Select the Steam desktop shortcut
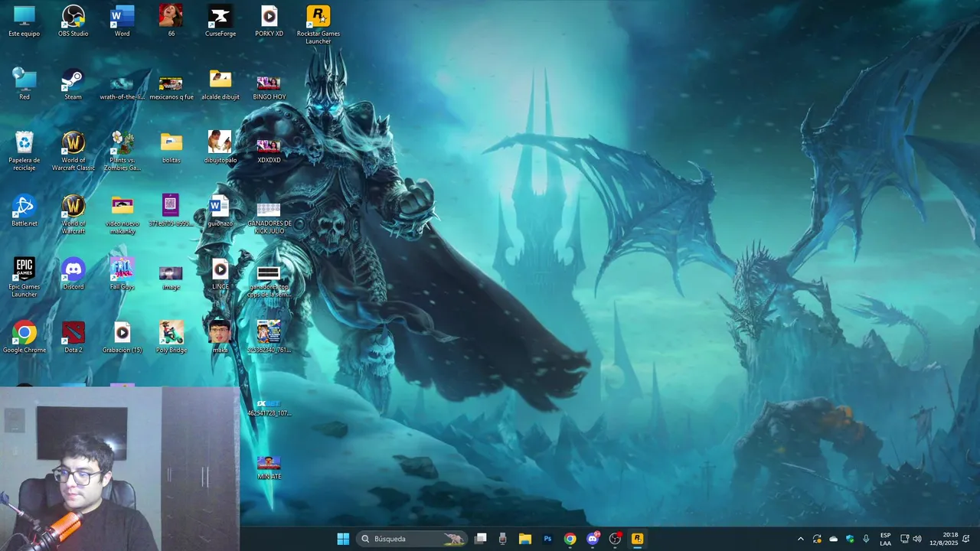This screenshot has width=980, height=551. [x=73, y=84]
